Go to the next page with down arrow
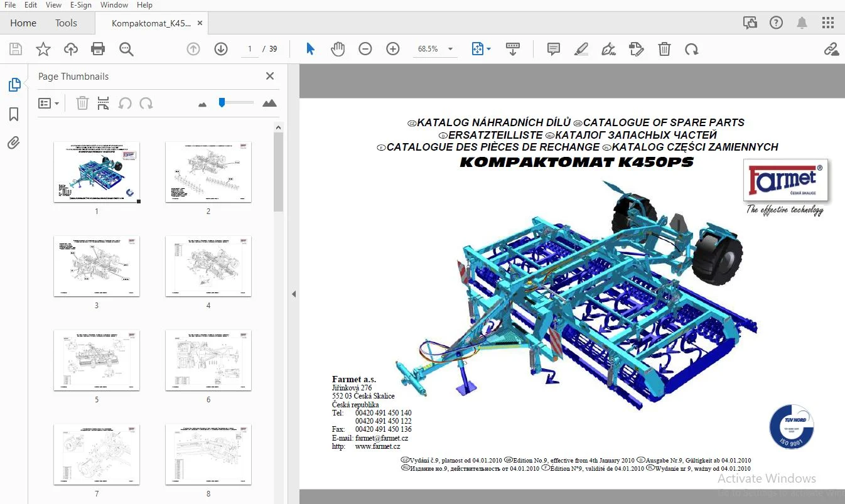Image resolution: width=845 pixels, height=504 pixels. pos(221,49)
